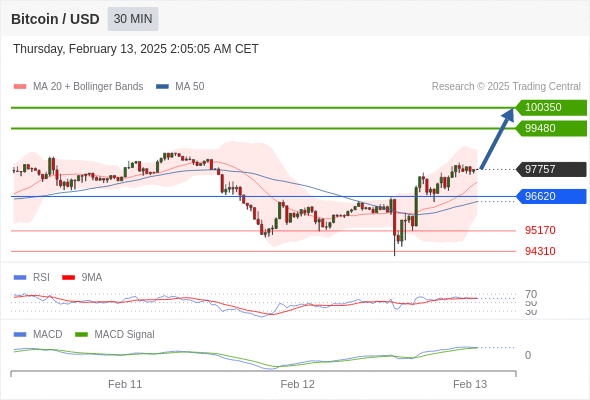Click the MA 20 + Bollinger Bands legend swatch
The width and height of the screenshot is (590, 400).
20,87
